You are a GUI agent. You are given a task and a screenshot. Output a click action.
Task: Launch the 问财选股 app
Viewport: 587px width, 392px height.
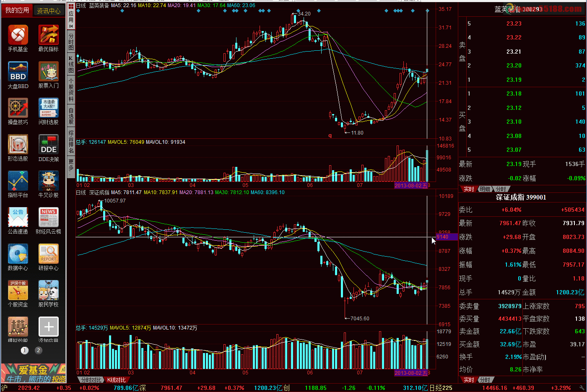pyautogui.click(x=49, y=108)
